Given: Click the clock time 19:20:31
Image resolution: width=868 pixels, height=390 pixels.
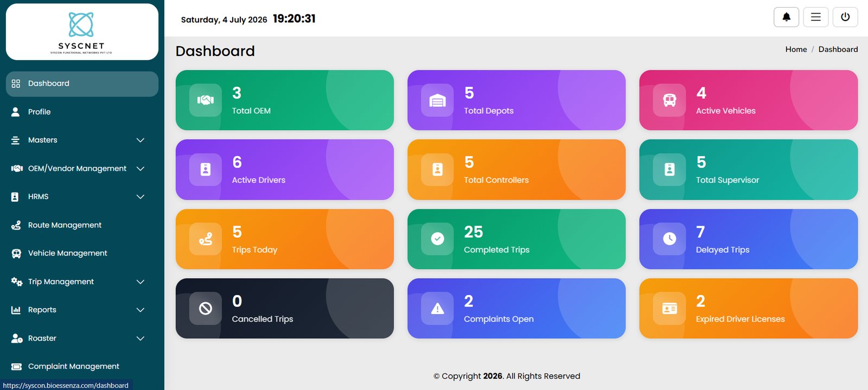Looking at the screenshot, I should (294, 19).
